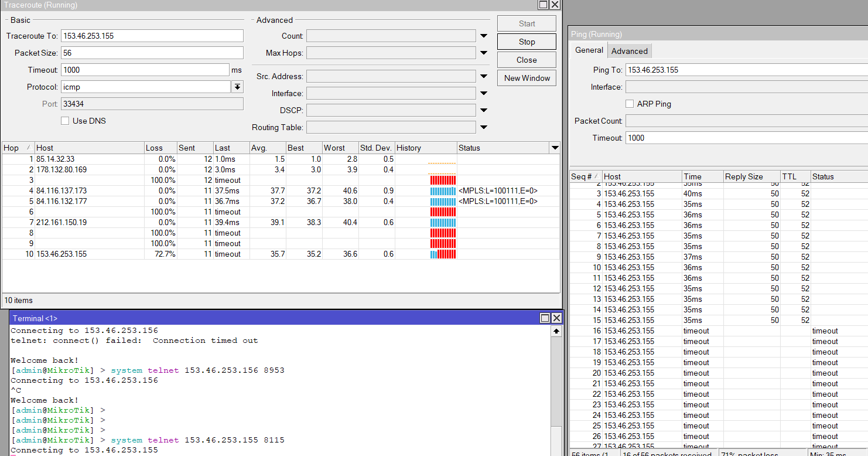Click the Packet Size field
Viewport: 868px width, 456px height.
152,53
